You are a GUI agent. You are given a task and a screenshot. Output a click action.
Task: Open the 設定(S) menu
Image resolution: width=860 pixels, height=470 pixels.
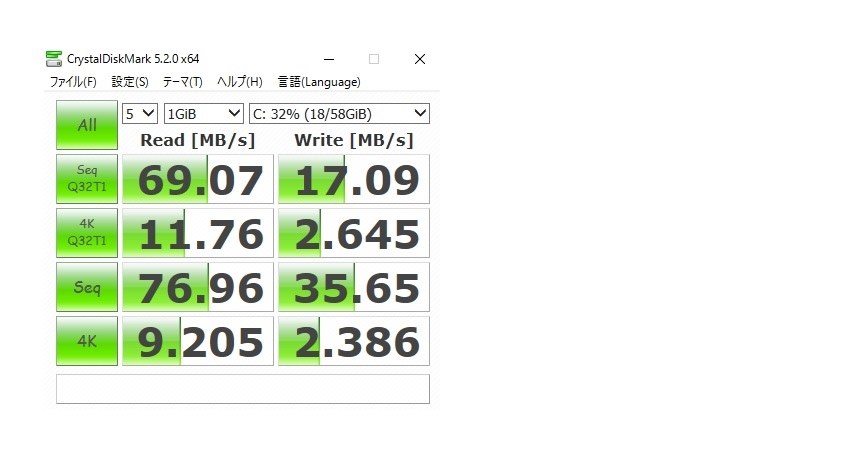tap(130, 82)
